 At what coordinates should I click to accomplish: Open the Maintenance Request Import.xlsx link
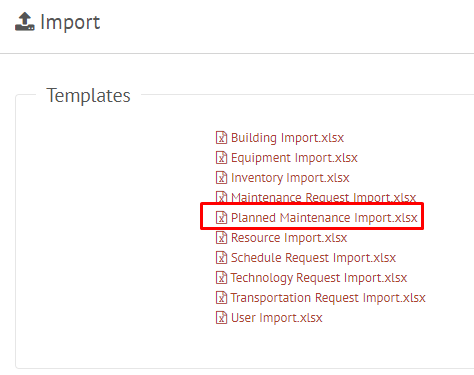pyautogui.click(x=323, y=197)
